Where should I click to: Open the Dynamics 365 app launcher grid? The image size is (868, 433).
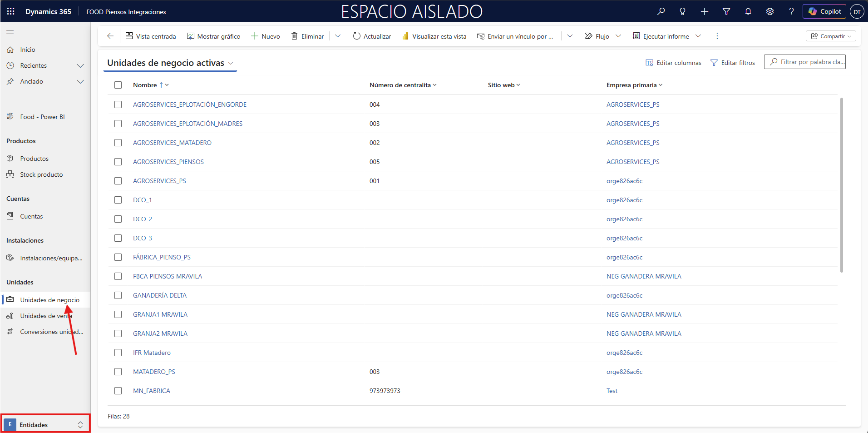click(x=11, y=11)
